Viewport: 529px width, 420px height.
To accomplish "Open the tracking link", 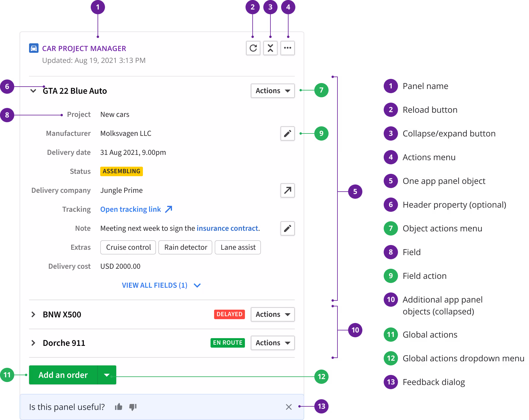I will point(136,209).
